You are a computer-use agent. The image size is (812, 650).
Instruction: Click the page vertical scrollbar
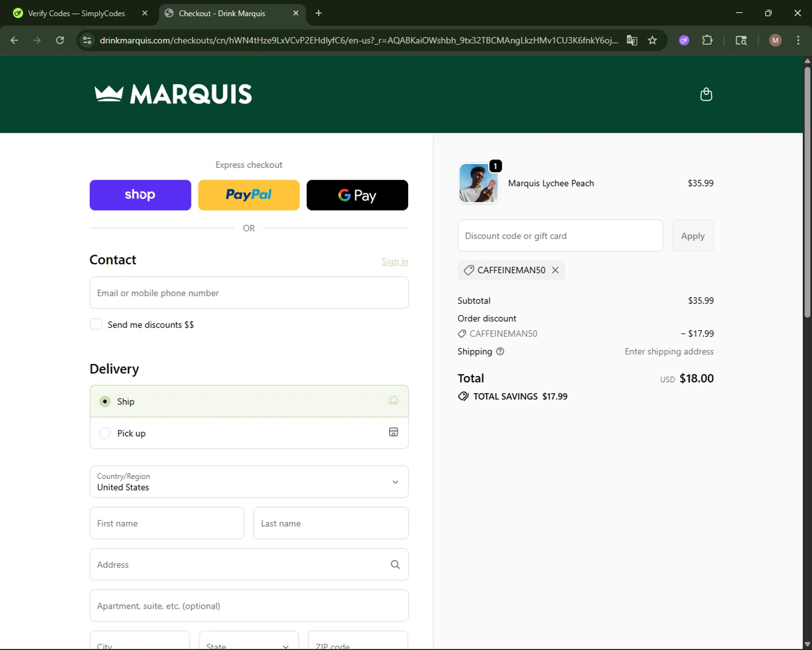(x=807, y=192)
